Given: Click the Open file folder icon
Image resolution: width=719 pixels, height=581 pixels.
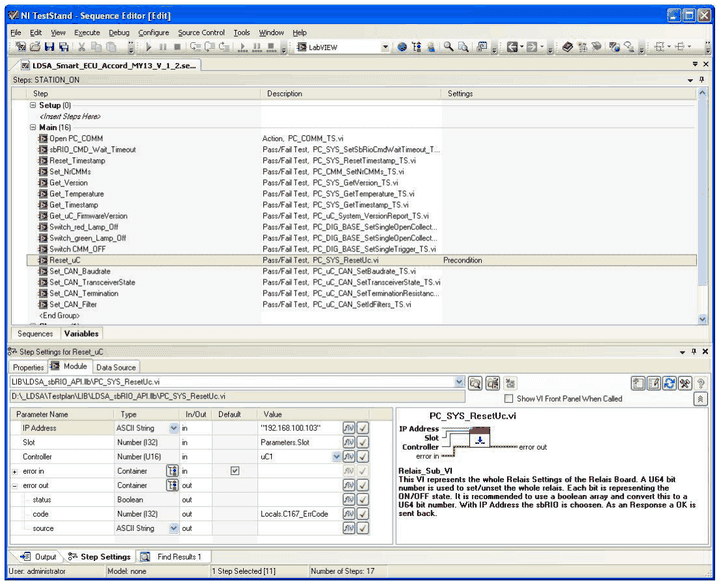Looking at the screenshot, I should click(x=35, y=47).
